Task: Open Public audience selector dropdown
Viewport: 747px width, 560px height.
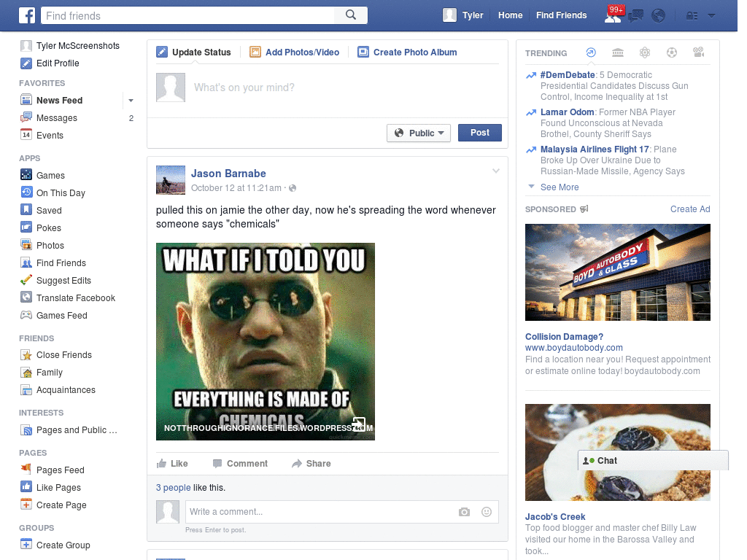Action: tap(418, 133)
